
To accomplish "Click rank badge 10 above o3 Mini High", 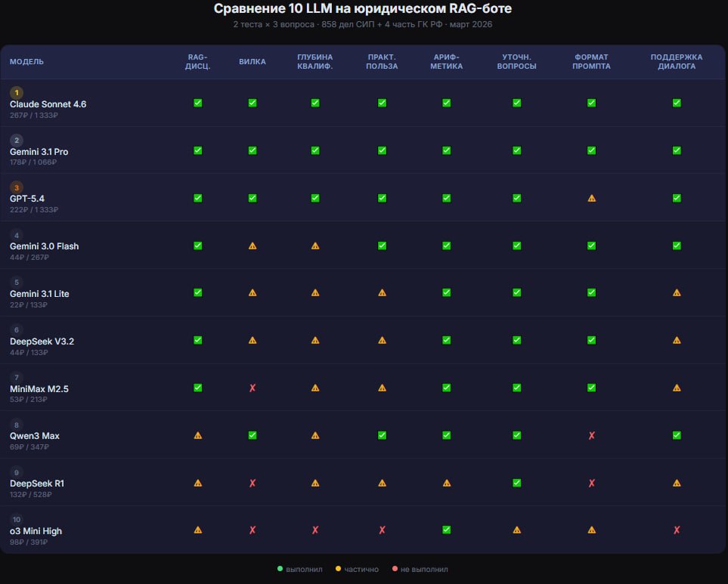I will click(17, 520).
